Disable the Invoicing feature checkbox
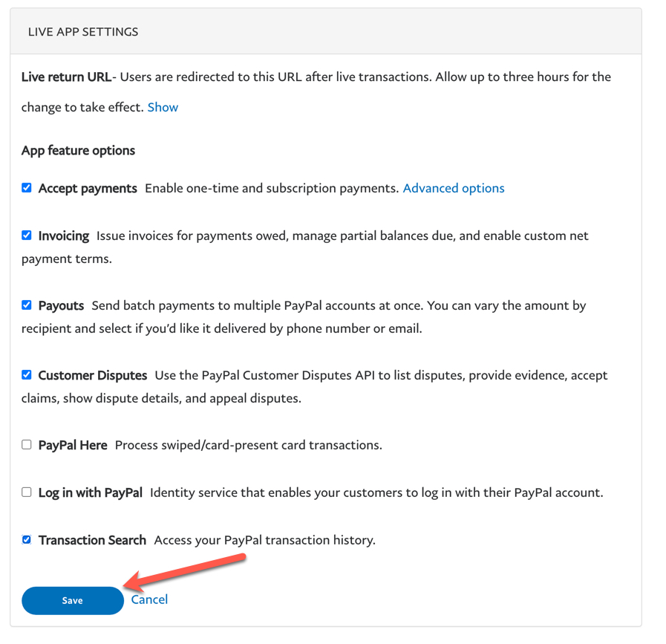The height and width of the screenshot is (644, 666). click(26, 235)
